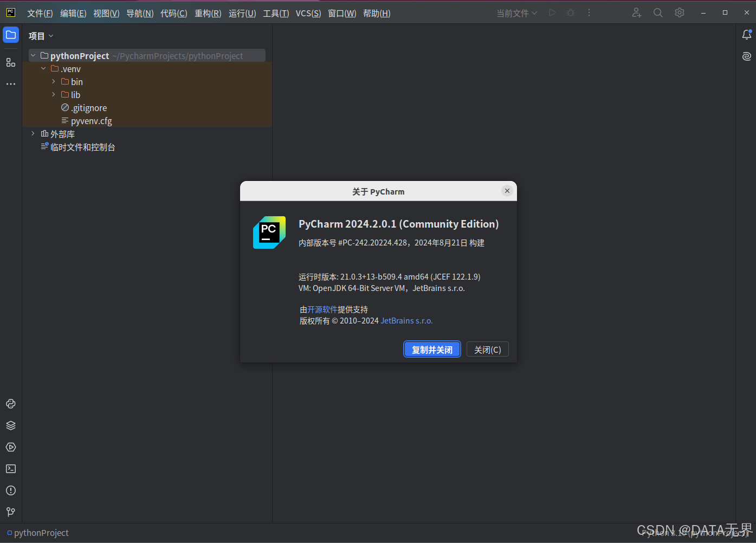Show more tool windows ellipsis
Viewport: 756px width, 543px height.
click(11, 84)
